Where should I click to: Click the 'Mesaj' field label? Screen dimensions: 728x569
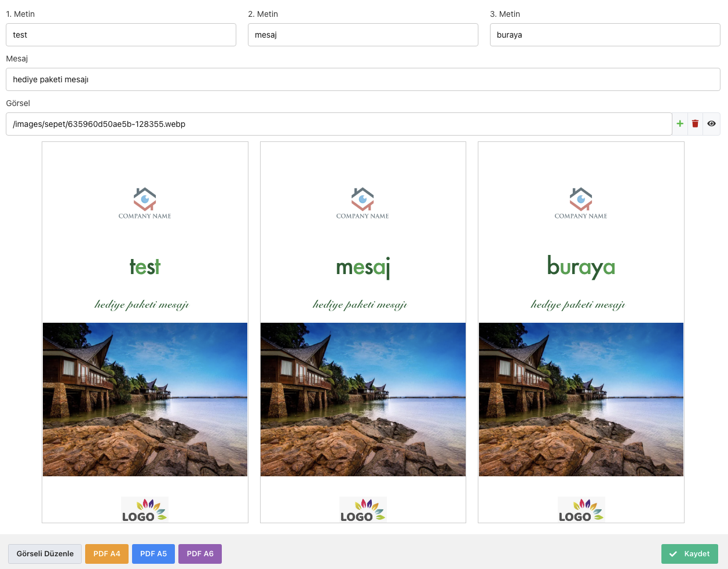17,59
